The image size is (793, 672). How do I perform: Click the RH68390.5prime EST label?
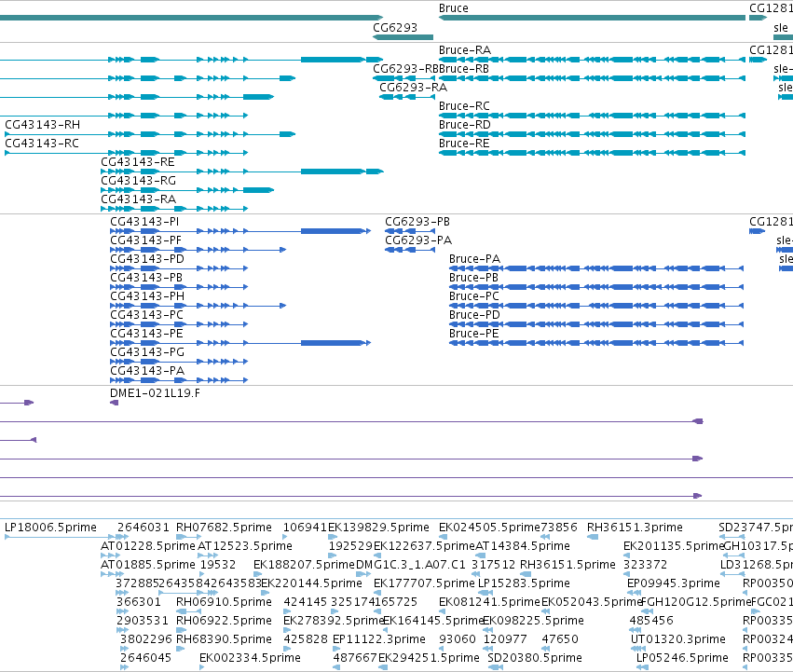[224, 639]
